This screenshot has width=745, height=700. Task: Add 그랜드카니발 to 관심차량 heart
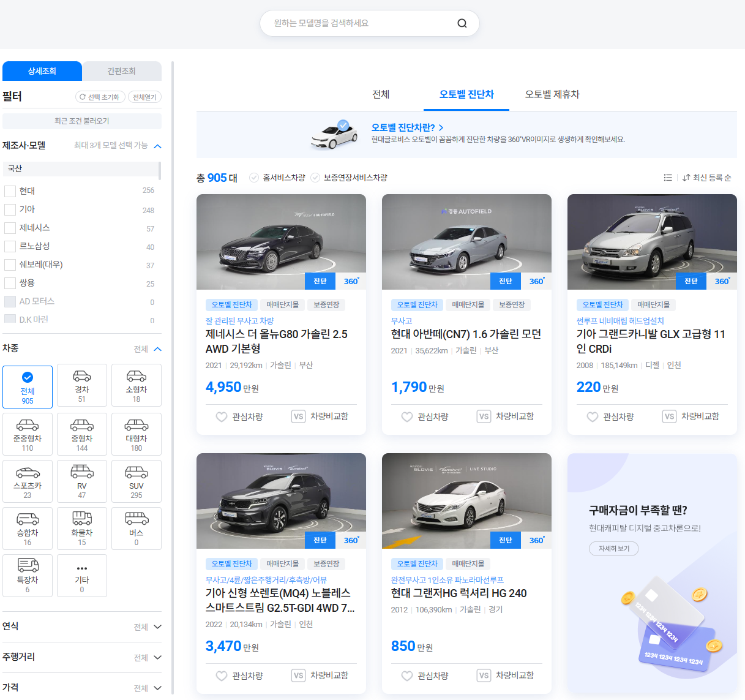pyautogui.click(x=593, y=416)
